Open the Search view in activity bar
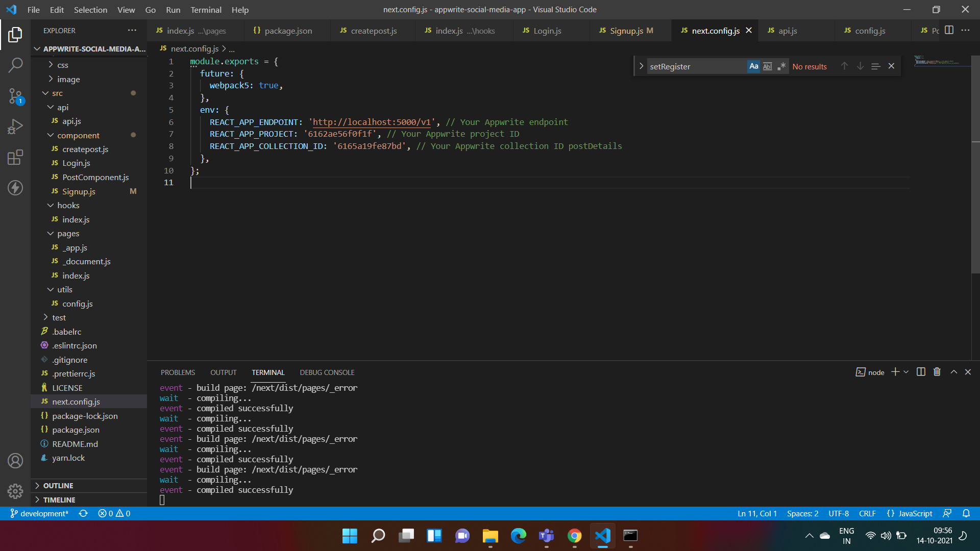Screen dimensions: 980x551 tap(15, 65)
